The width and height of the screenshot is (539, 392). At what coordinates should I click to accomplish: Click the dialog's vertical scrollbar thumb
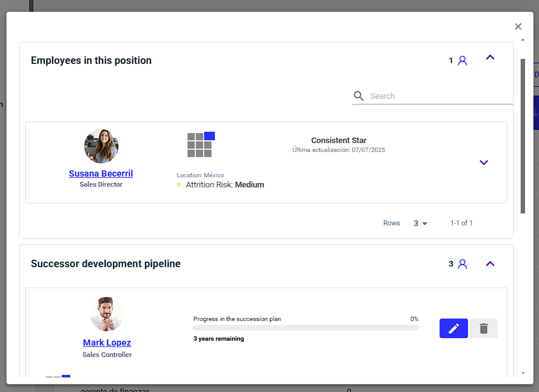click(x=523, y=136)
